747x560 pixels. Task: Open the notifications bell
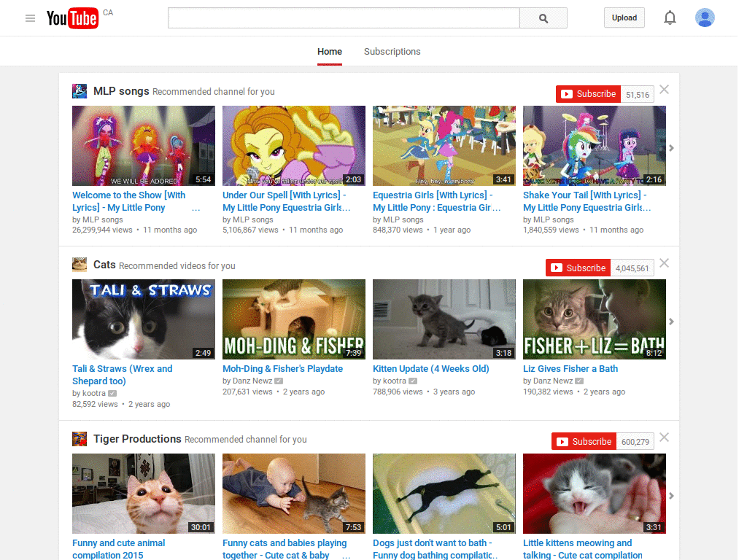pyautogui.click(x=670, y=18)
